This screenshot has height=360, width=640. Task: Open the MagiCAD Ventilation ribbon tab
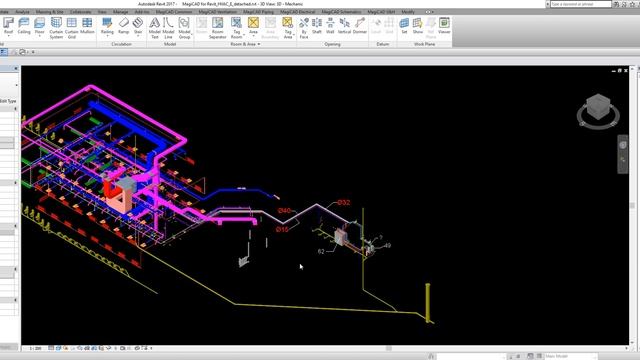point(218,12)
